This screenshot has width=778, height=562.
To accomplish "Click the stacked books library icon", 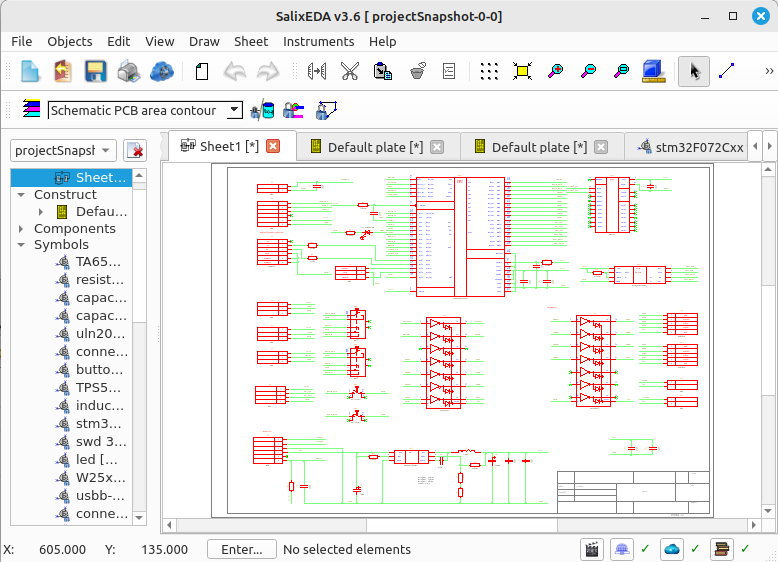I will (x=721, y=549).
